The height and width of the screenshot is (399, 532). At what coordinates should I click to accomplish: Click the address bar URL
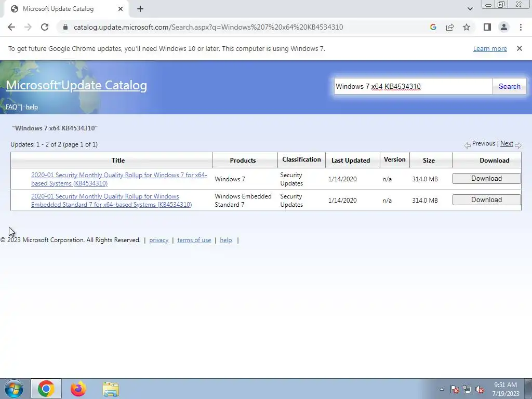coord(208,27)
